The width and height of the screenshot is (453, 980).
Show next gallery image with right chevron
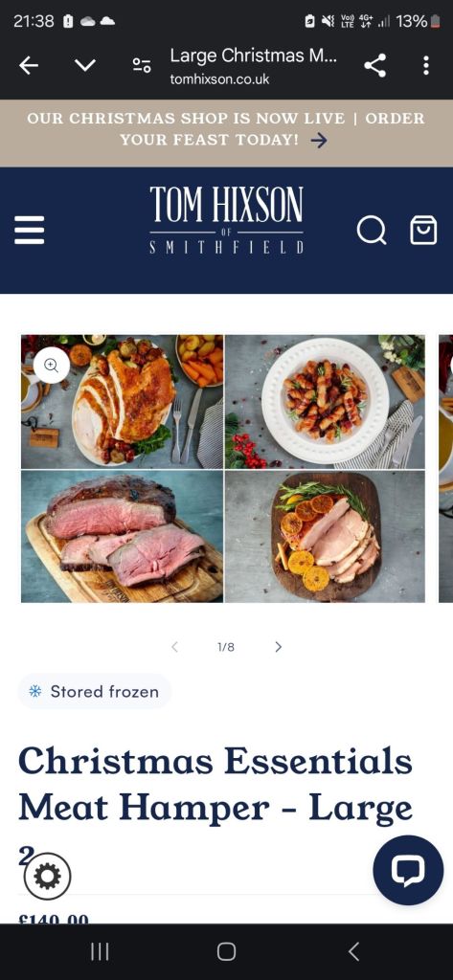(279, 647)
